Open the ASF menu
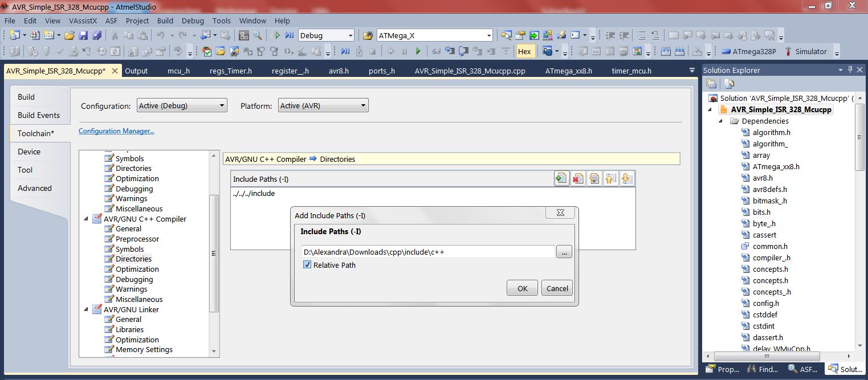Screen dimensions: 868x380 point(112,21)
